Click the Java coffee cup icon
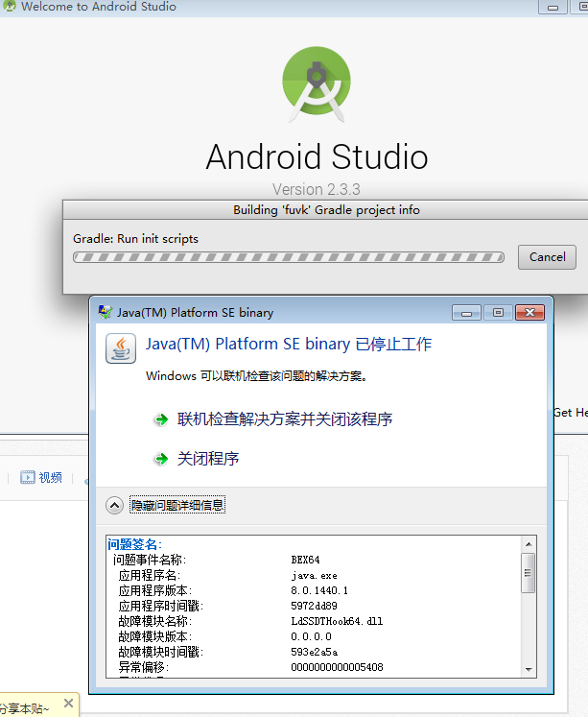 (121, 348)
